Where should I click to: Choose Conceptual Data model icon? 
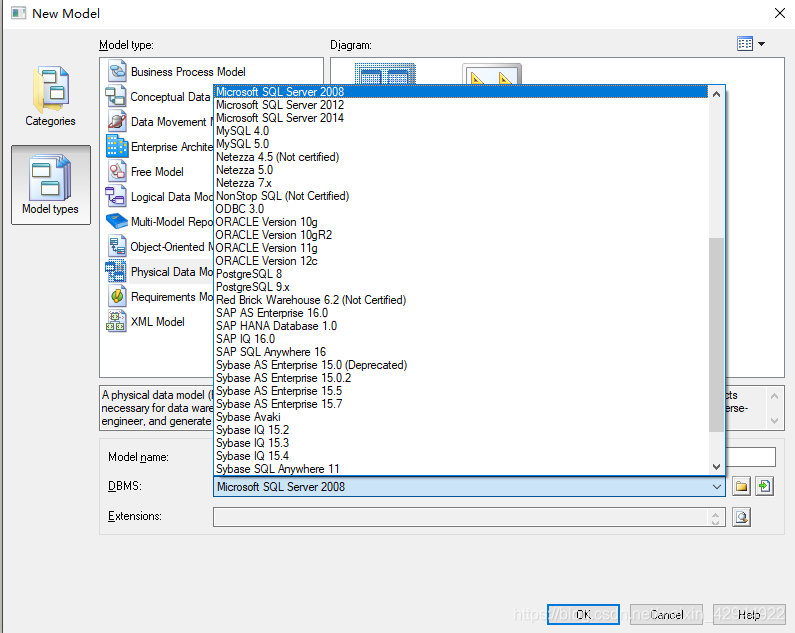point(116,96)
